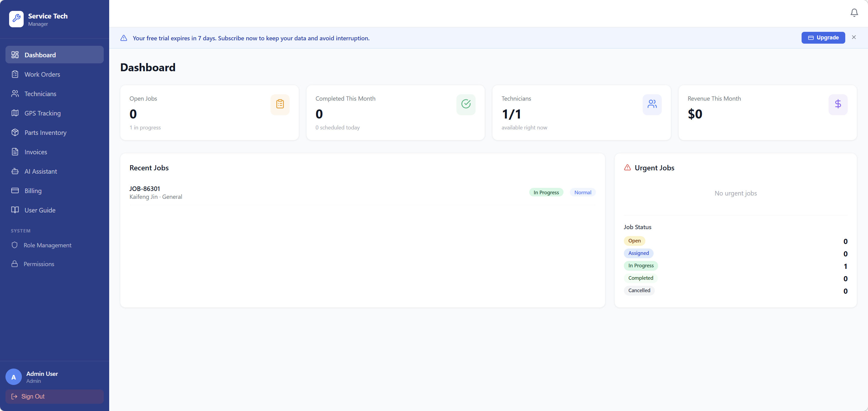Open the Parts Inventory section
Image resolution: width=868 pixels, height=411 pixels.
pos(45,133)
